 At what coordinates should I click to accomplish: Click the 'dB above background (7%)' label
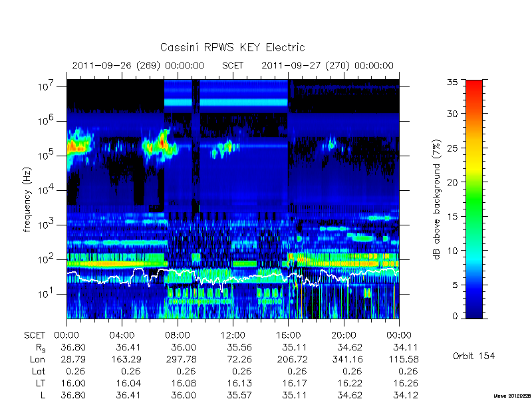(x=438, y=199)
